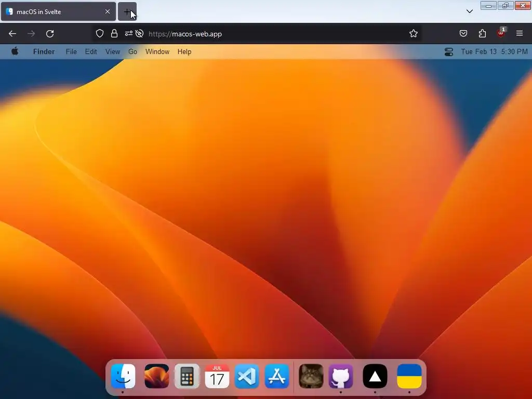532x399 pixels.
Task: Open the Calendar dock icon
Action: (x=217, y=376)
